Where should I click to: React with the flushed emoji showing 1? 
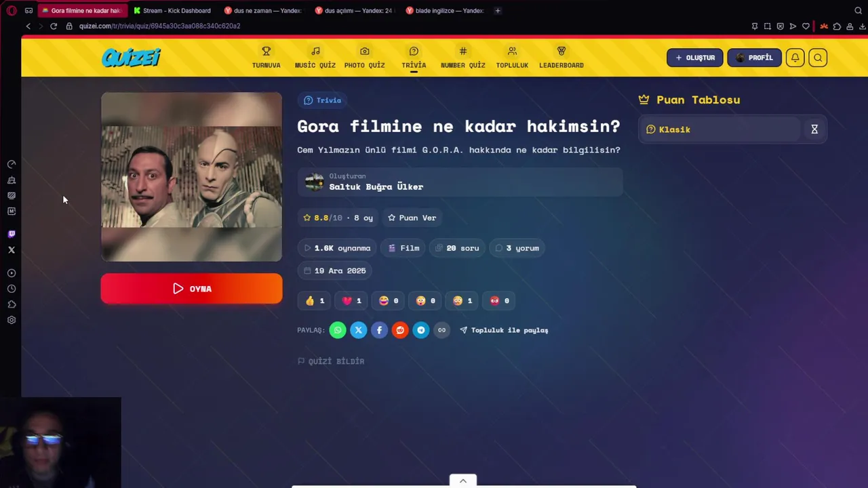point(462,300)
